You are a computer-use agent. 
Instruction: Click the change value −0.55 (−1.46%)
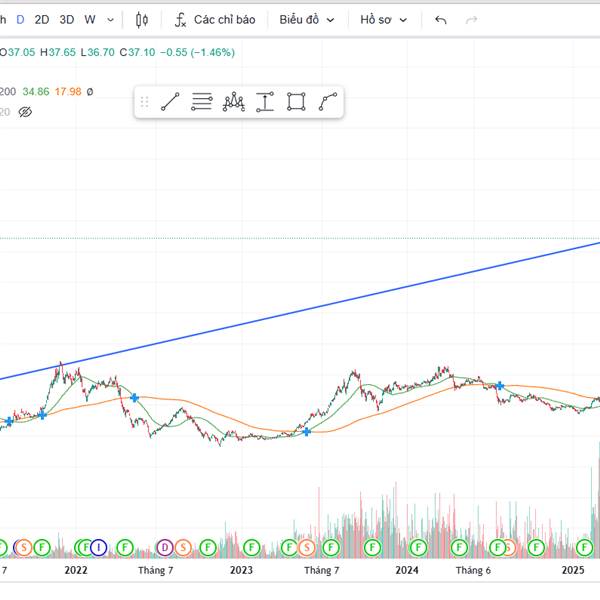pos(197,52)
